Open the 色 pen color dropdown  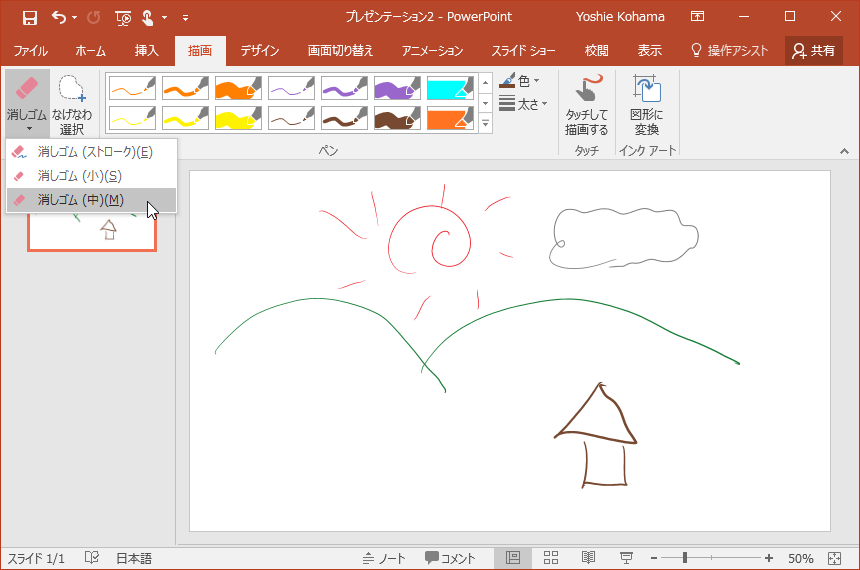click(x=519, y=81)
